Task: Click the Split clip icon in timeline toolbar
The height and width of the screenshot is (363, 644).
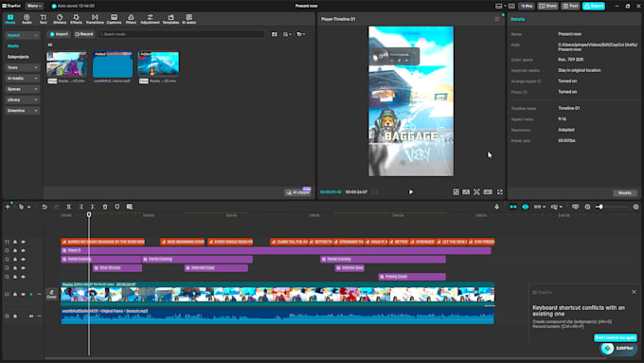Action: [x=68, y=207]
